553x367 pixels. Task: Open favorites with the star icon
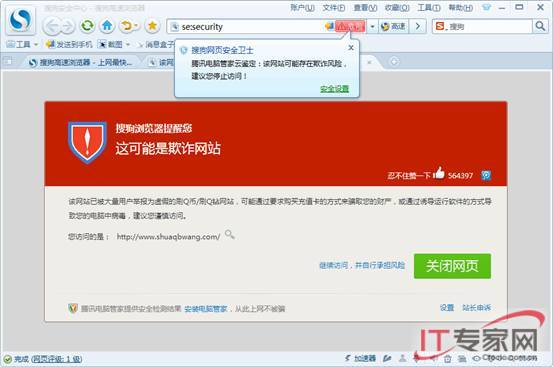[152, 26]
